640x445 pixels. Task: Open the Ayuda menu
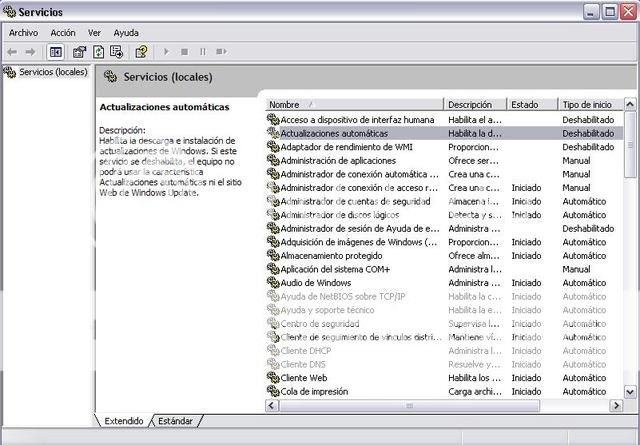pos(126,33)
